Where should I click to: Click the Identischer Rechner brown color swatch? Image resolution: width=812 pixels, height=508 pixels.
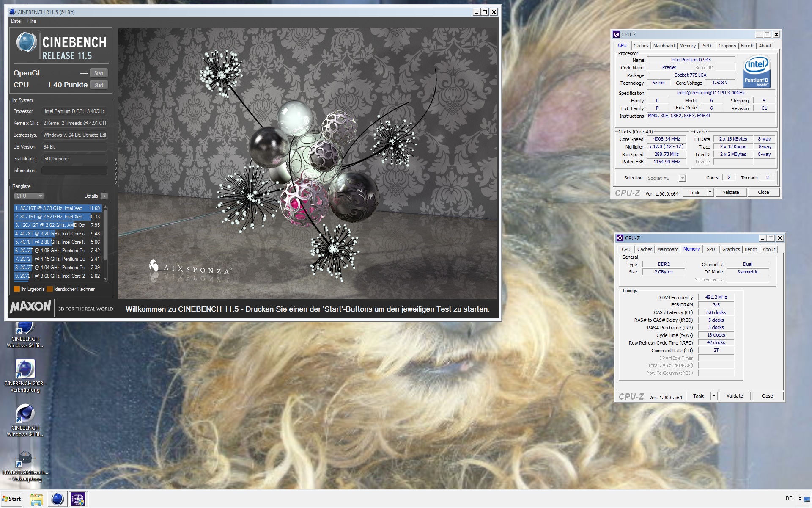pos(49,289)
